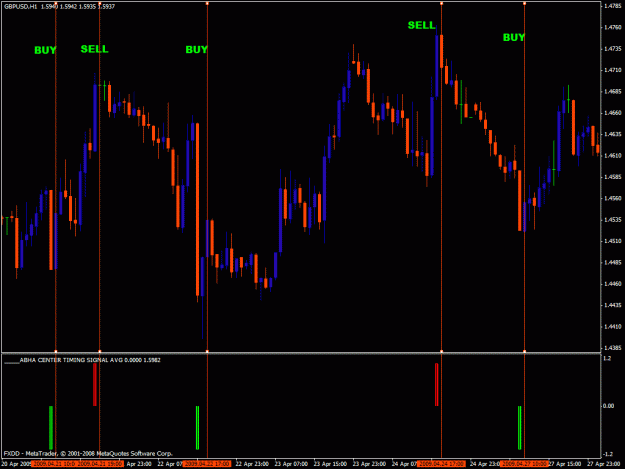Click the indicator scale value 0.00

click(x=608, y=406)
